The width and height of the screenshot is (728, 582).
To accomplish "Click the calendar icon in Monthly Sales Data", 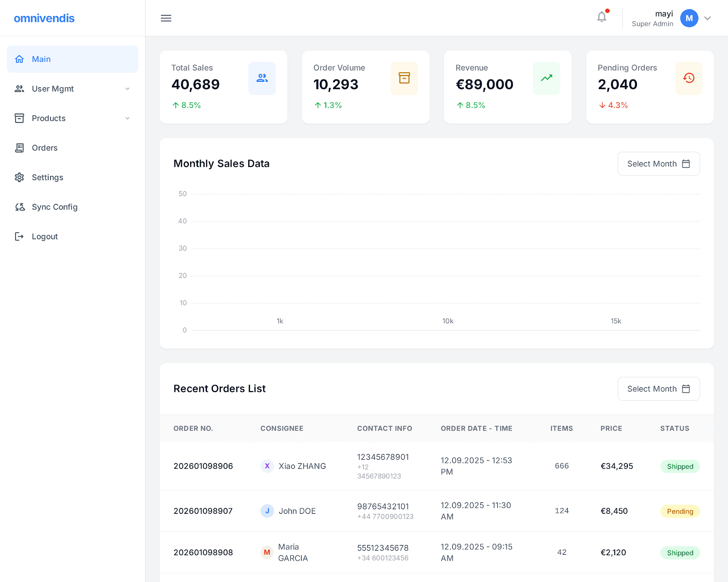I will [686, 164].
